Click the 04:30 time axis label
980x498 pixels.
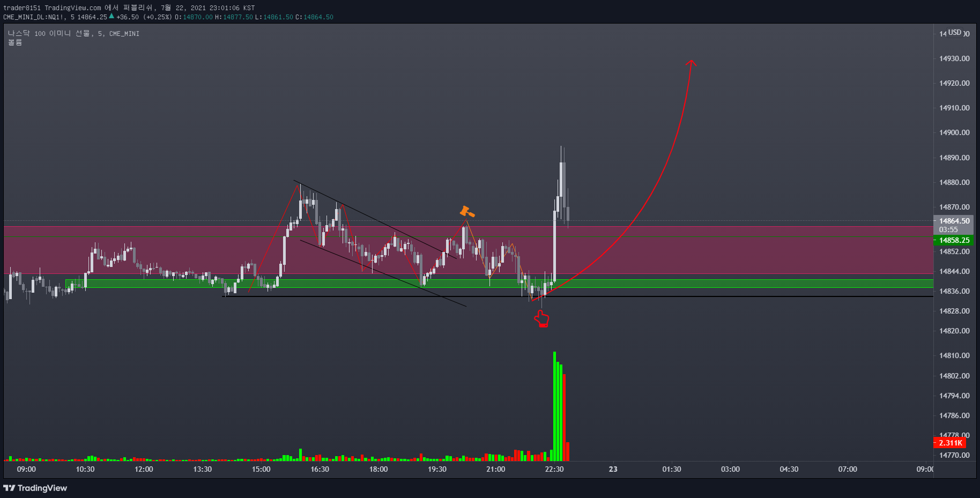[789, 469]
